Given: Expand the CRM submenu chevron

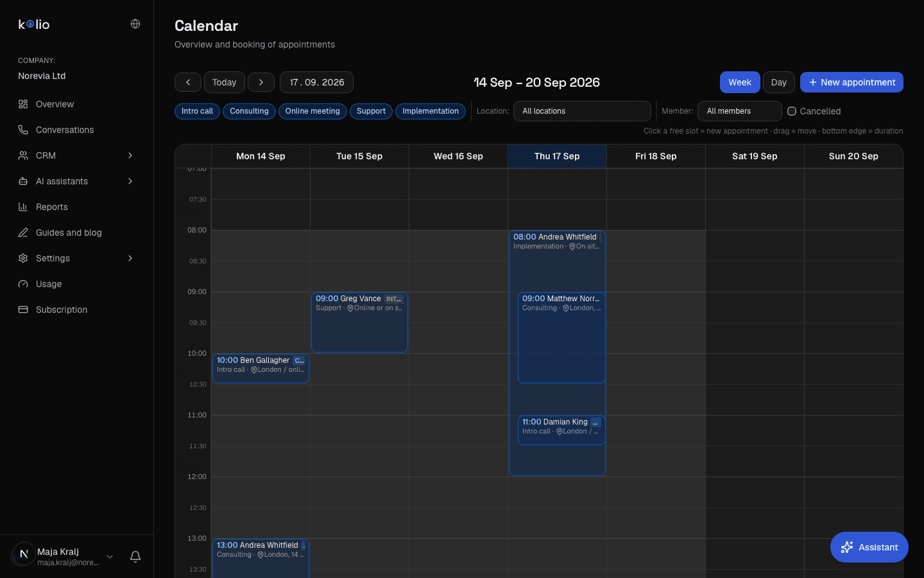Looking at the screenshot, I should point(130,155).
